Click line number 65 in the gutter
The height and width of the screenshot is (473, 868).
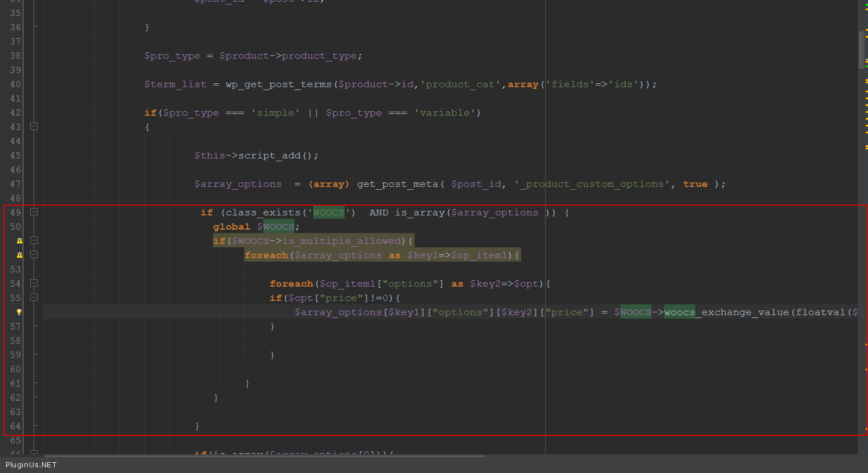pyautogui.click(x=15, y=441)
